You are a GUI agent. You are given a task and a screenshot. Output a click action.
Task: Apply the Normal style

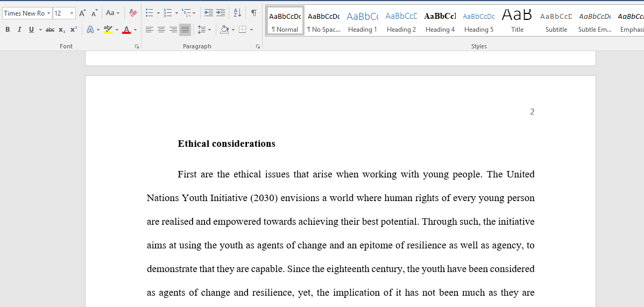[x=285, y=20]
